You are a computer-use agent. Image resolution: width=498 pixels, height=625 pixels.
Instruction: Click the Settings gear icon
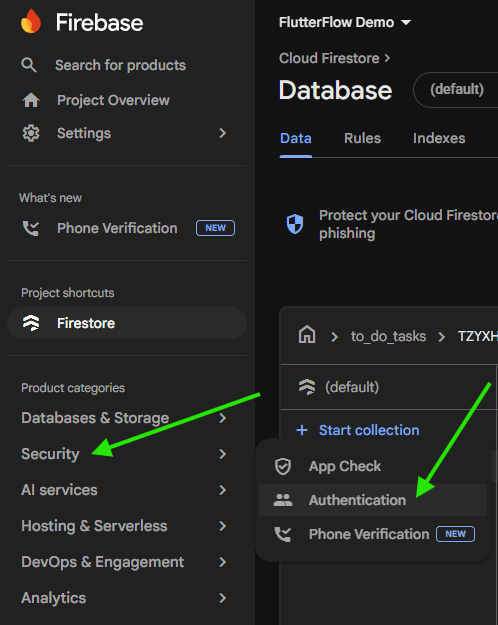[x=31, y=133]
